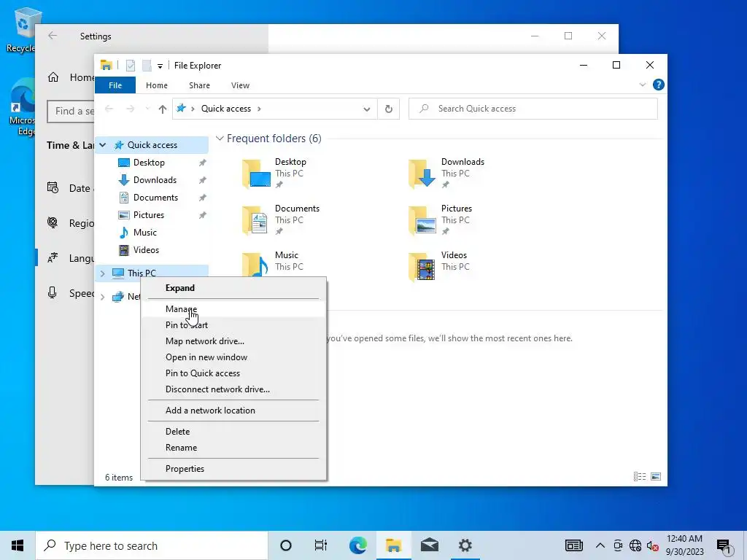The width and height of the screenshot is (747, 560).
Task: Click Quick access in the address bar path
Action: pyautogui.click(x=226, y=109)
